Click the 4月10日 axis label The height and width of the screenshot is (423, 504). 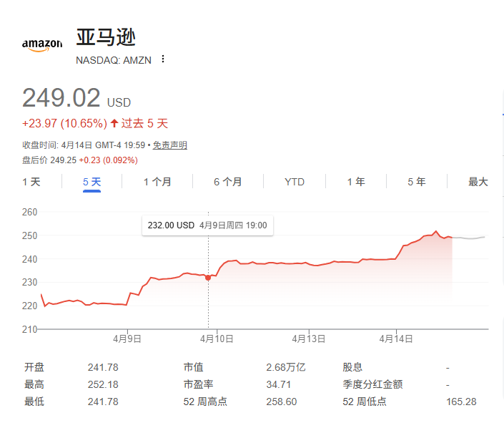click(217, 339)
